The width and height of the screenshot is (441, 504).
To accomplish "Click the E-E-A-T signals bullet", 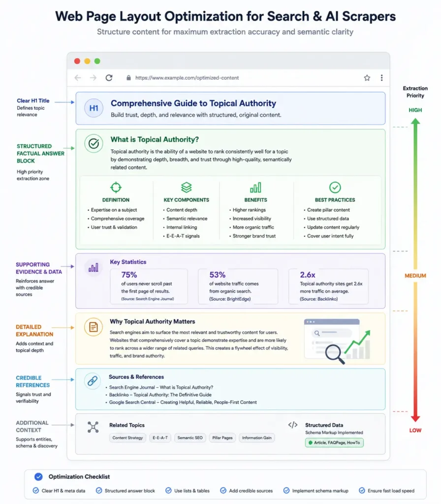I will click(x=183, y=236).
